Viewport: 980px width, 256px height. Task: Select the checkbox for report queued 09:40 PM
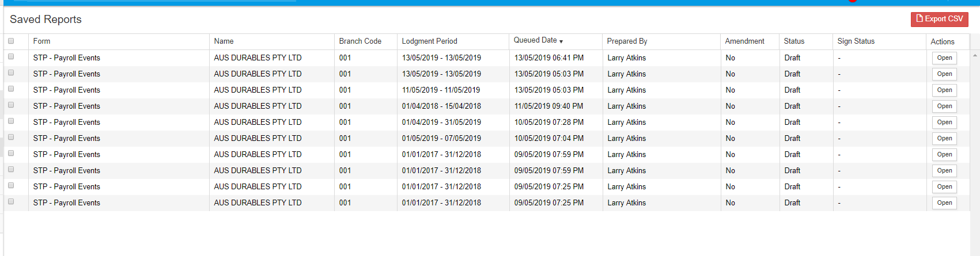tap(11, 105)
